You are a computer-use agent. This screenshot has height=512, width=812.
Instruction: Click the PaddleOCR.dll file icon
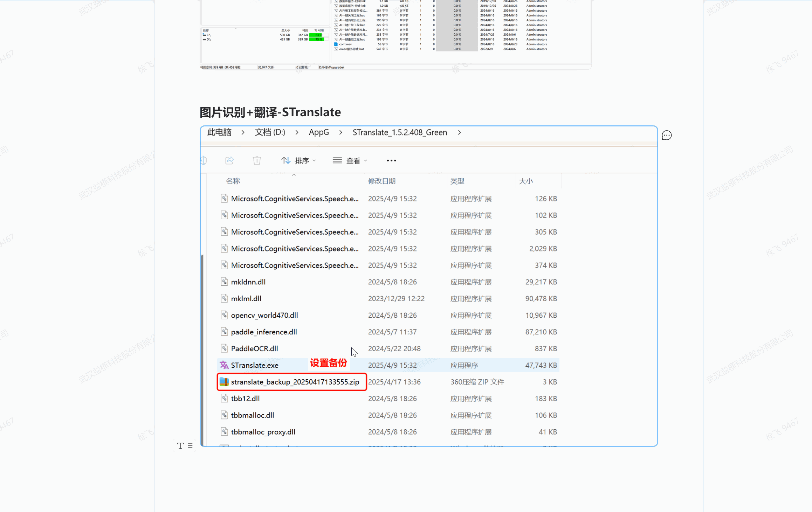224,348
